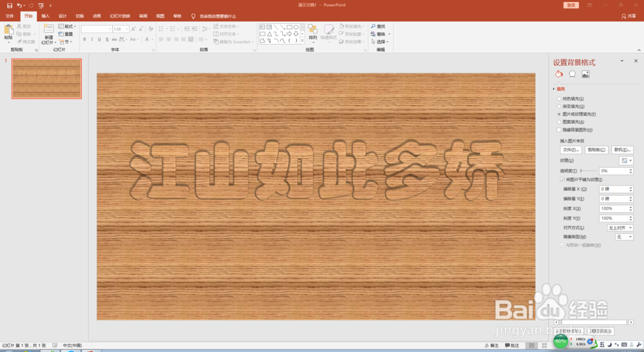Select picture or texture fill (图片或纹理填充) option
The width and height of the screenshot is (644, 352).
click(x=559, y=114)
